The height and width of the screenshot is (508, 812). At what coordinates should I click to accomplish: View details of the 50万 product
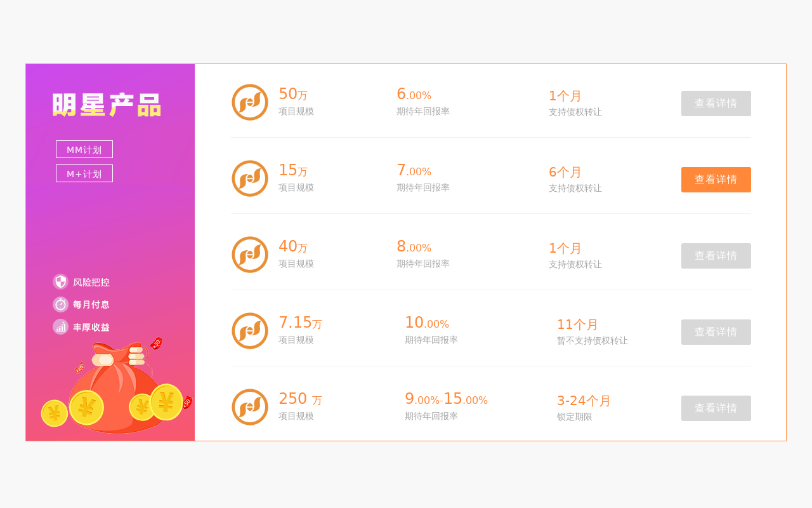tap(716, 104)
